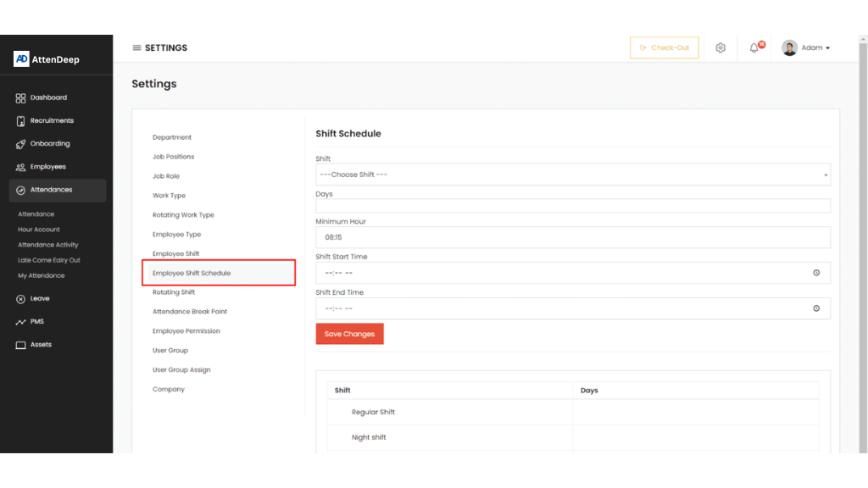Click the Days input field

tap(572, 206)
